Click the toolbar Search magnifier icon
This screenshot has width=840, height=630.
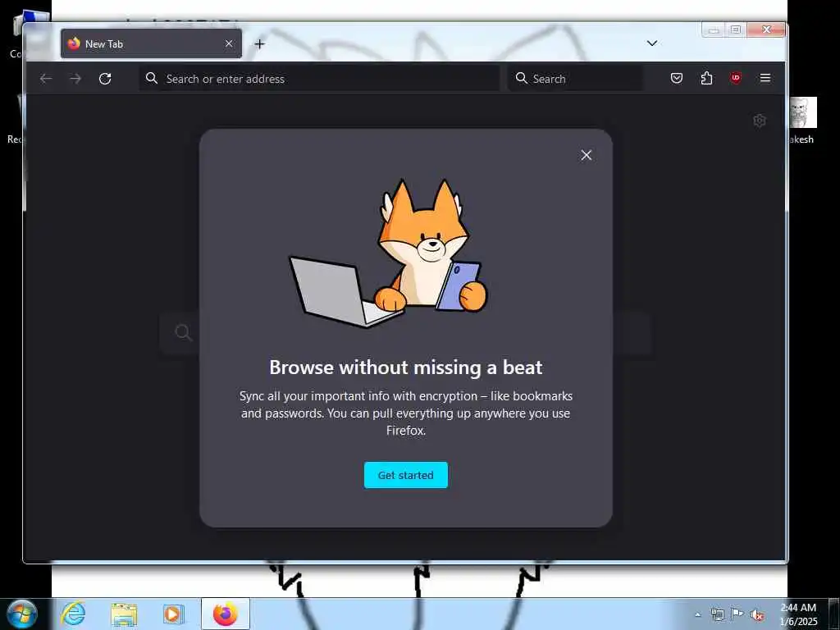point(521,78)
